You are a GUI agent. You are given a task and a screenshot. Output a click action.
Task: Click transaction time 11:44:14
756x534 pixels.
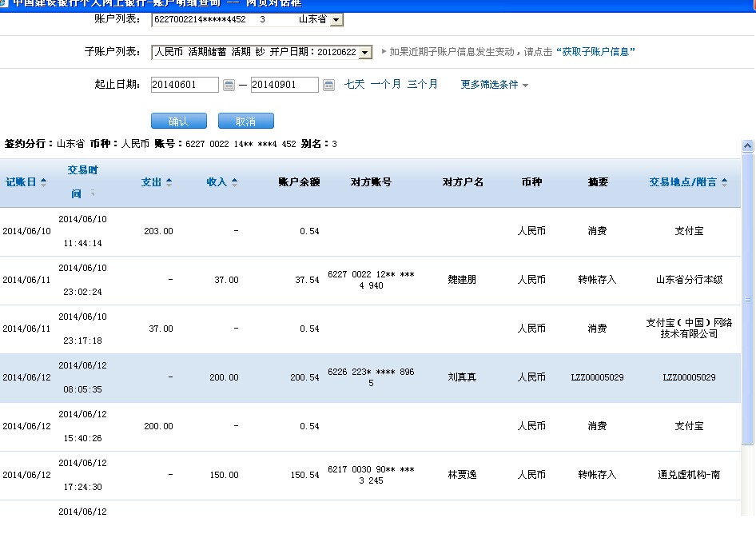[82, 243]
